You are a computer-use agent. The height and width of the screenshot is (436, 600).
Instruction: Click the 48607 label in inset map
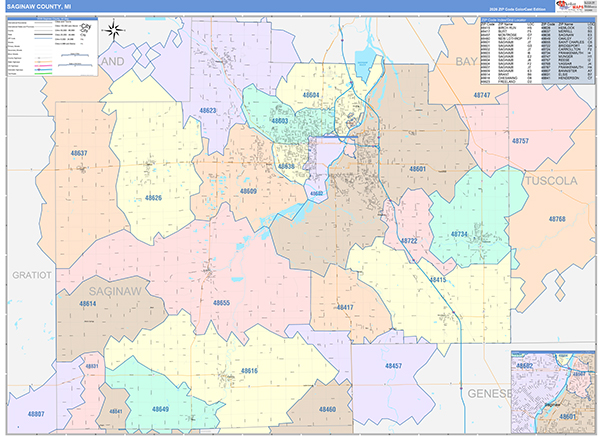tap(579, 374)
